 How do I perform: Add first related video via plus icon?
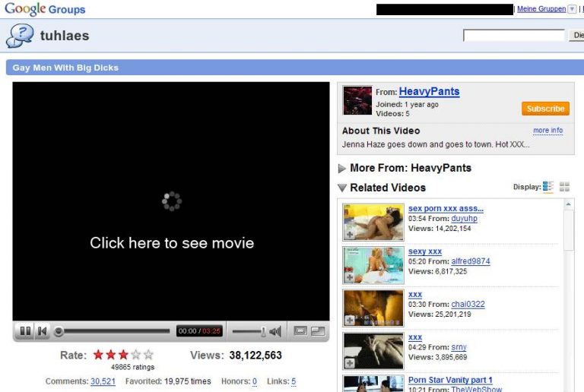click(349, 234)
